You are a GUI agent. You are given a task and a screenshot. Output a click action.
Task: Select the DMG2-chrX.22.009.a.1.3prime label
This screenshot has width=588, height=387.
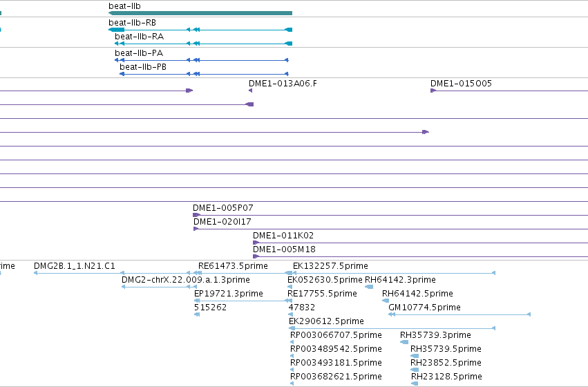186,280
